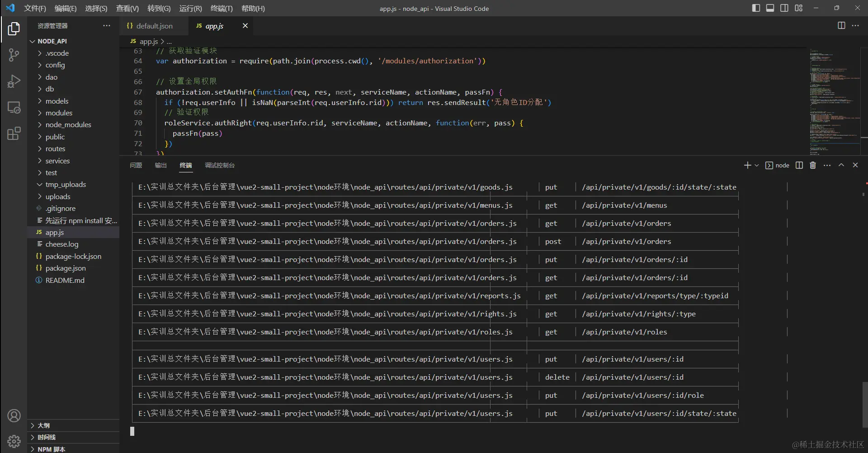Open package.json in the explorer

pyautogui.click(x=66, y=268)
